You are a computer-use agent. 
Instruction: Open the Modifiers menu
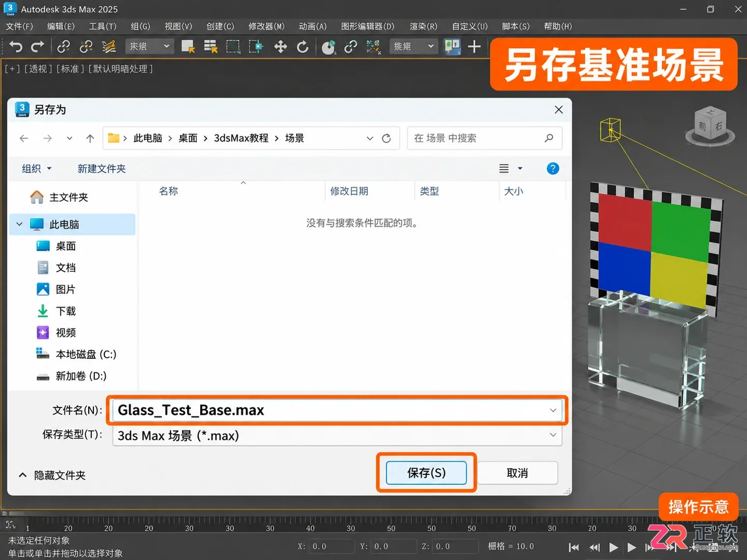pos(266,26)
